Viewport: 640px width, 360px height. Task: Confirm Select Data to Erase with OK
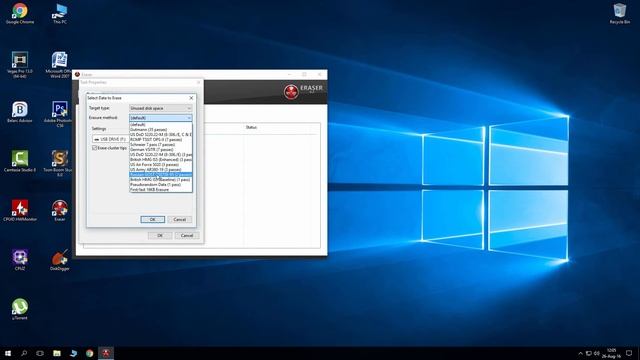click(153, 220)
